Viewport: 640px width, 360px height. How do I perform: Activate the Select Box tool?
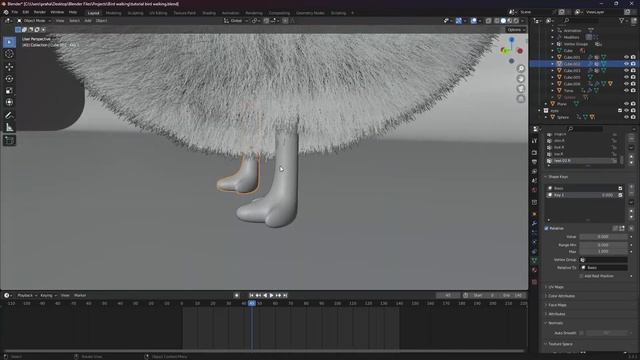9,42
